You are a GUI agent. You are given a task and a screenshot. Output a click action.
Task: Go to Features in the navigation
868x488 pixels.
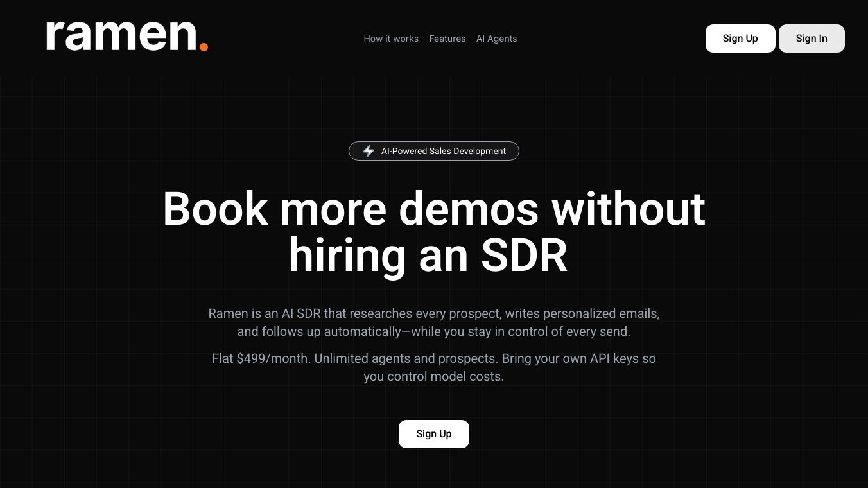[447, 39]
